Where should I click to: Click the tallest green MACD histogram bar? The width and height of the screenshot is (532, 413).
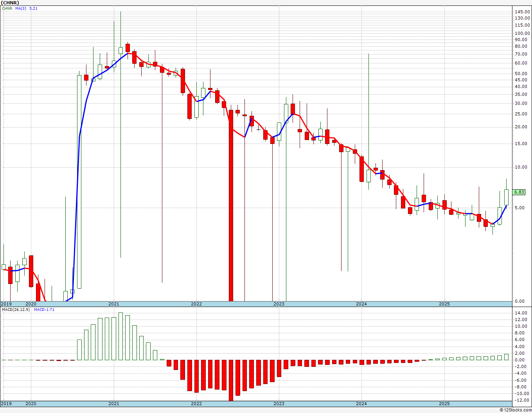[120, 336]
